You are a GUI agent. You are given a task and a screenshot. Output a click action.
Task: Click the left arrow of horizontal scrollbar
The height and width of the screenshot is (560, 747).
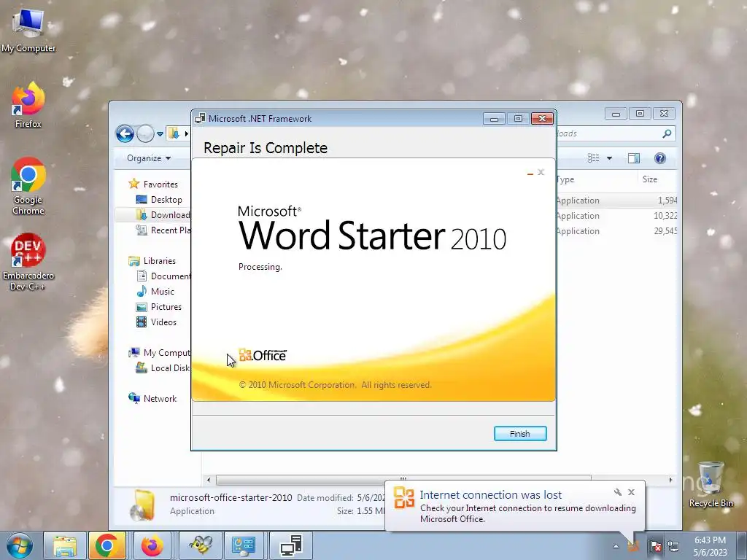click(208, 480)
